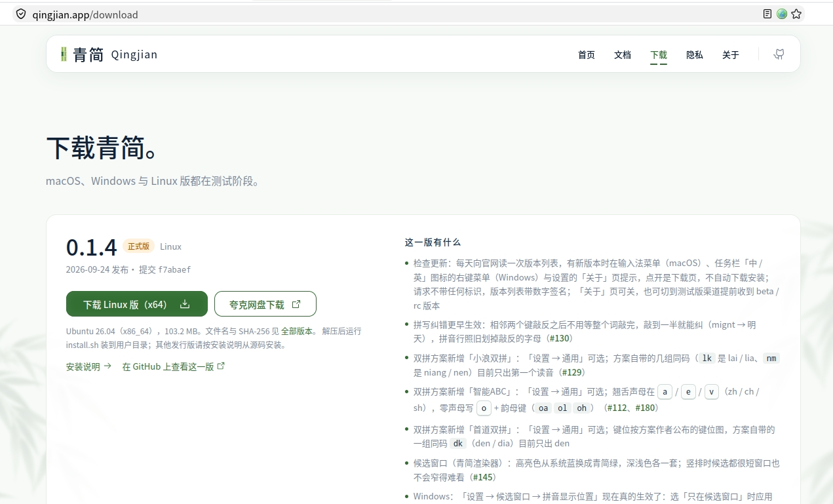Open the 隐私 nav item
Viewport: 833px width, 504px height.
pyautogui.click(x=695, y=55)
